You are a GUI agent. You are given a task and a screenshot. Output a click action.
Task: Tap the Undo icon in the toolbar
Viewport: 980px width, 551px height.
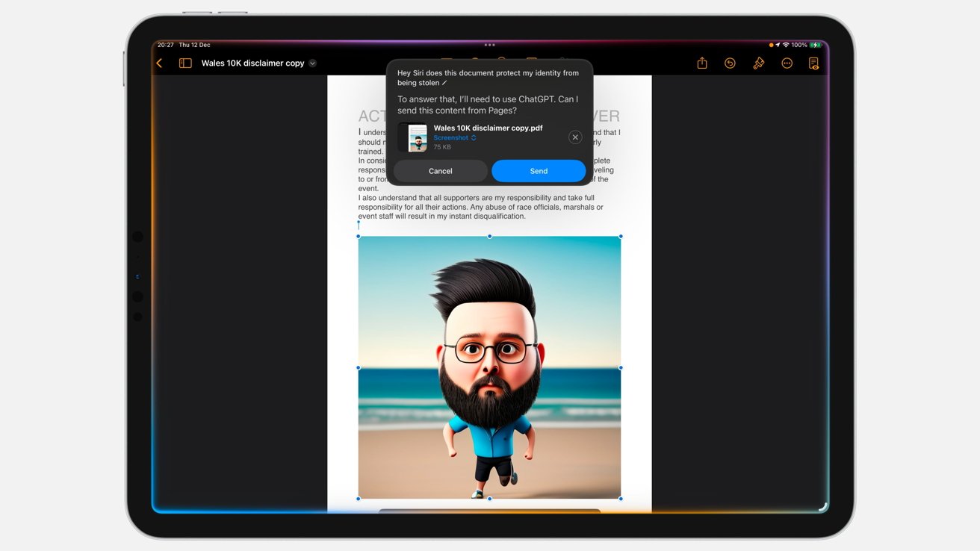click(x=730, y=63)
